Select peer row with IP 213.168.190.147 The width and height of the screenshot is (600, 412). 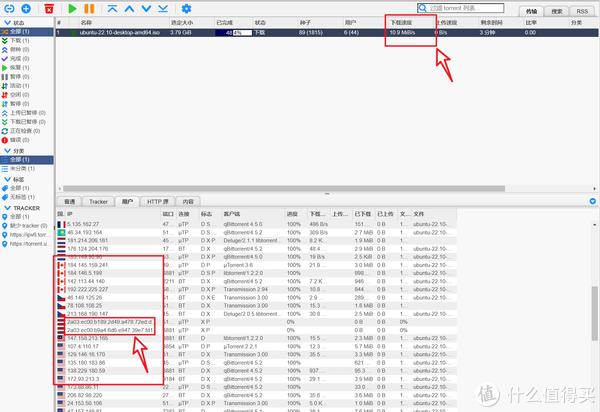(x=256, y=314)
